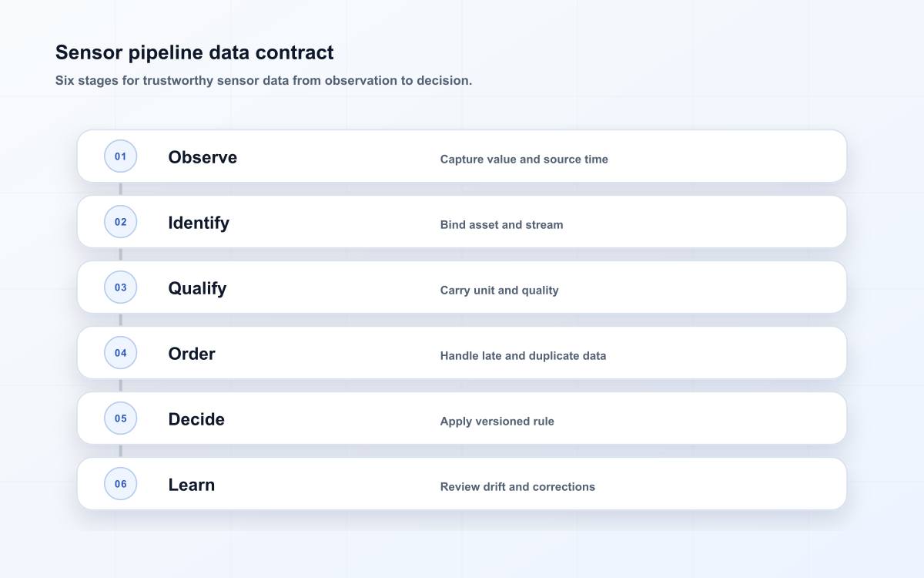Select the Learn stage title
The width and height of the screenshot is (924, 578).
click(191, 485)
